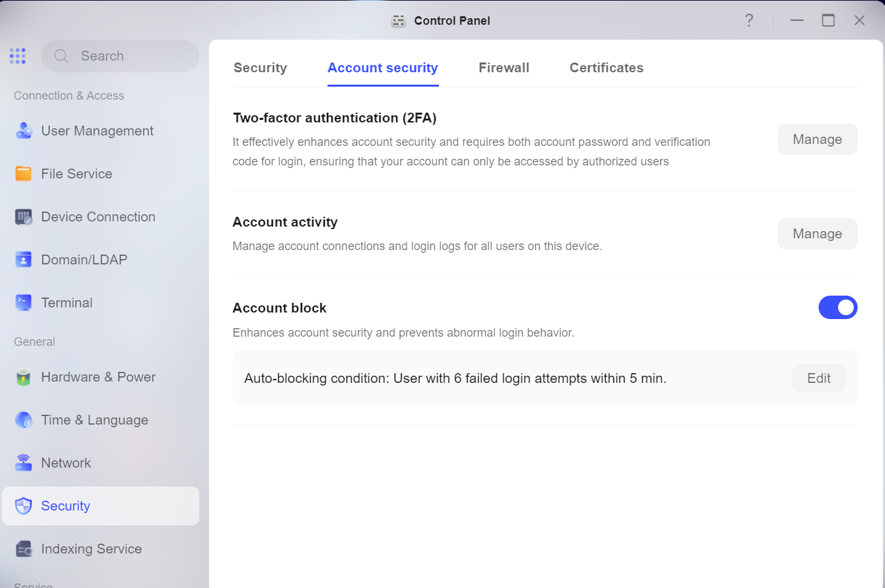Select Security in the sidebar
The height and width of the screenshot is (588, 885).
101,506
